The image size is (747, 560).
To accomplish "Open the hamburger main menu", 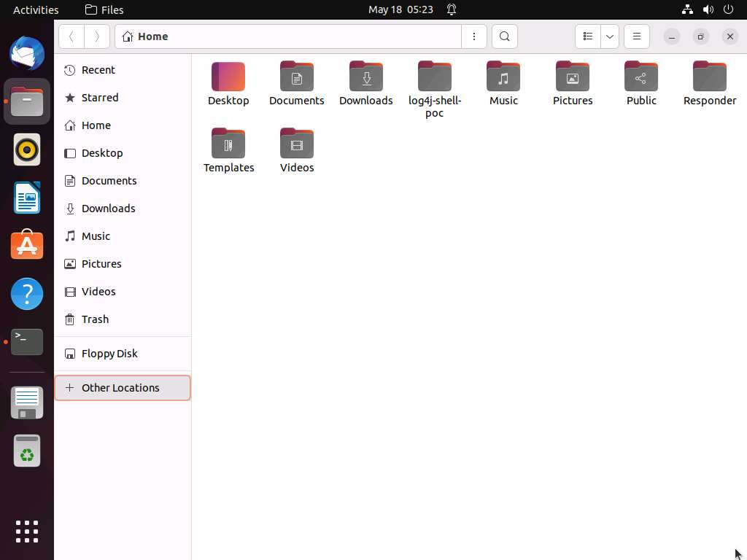I will [636, 36].
